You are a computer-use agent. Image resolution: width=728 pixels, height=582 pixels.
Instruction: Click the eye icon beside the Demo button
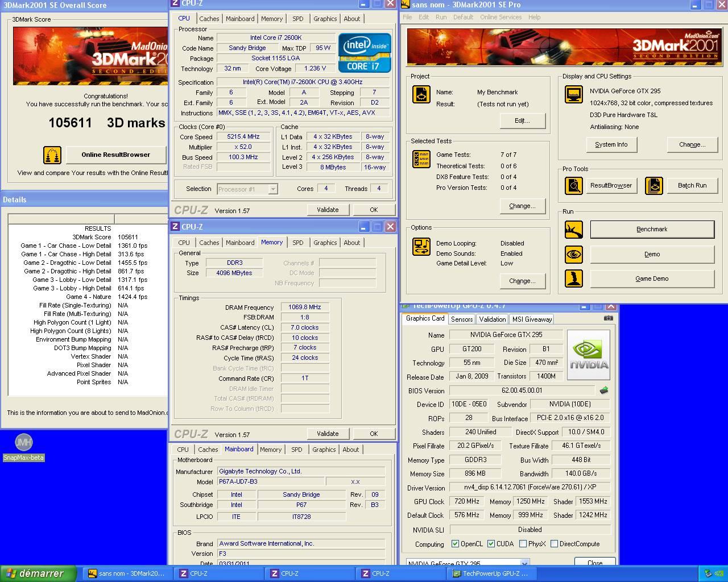(x=573, y=254)
